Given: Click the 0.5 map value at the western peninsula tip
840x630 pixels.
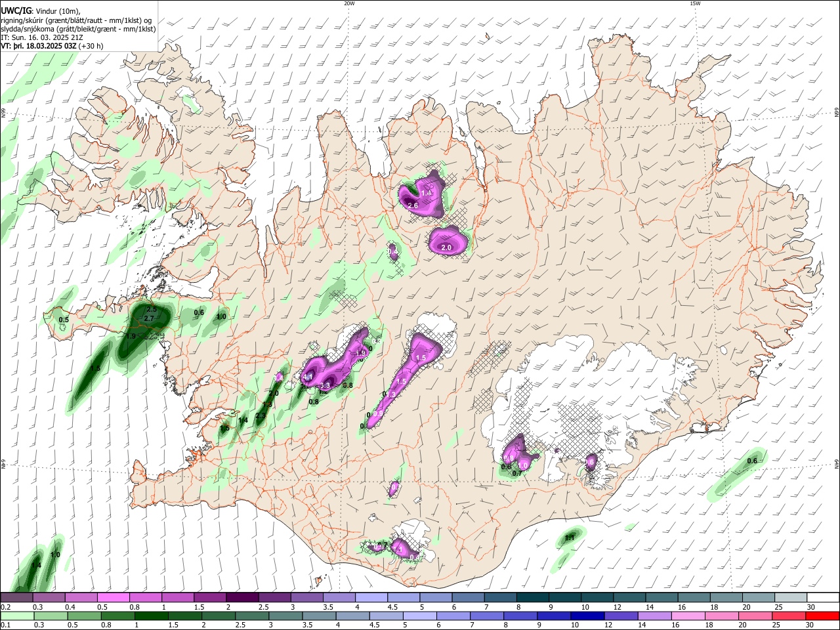Looking at the screenshot, I should [64, 320].
